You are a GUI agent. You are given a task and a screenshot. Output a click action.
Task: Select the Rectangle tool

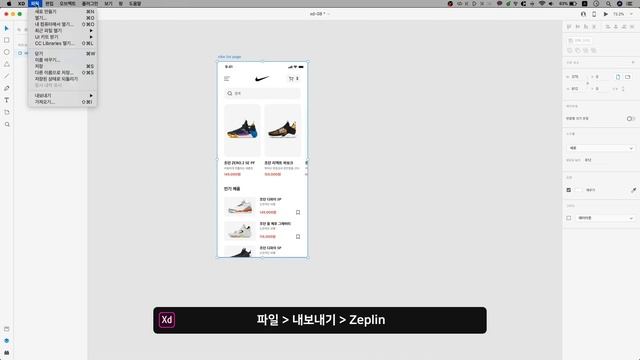point(7,40)
